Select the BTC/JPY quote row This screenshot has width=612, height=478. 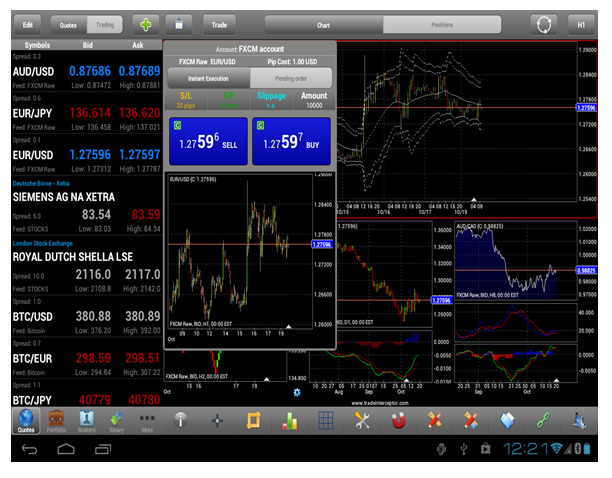87,393
